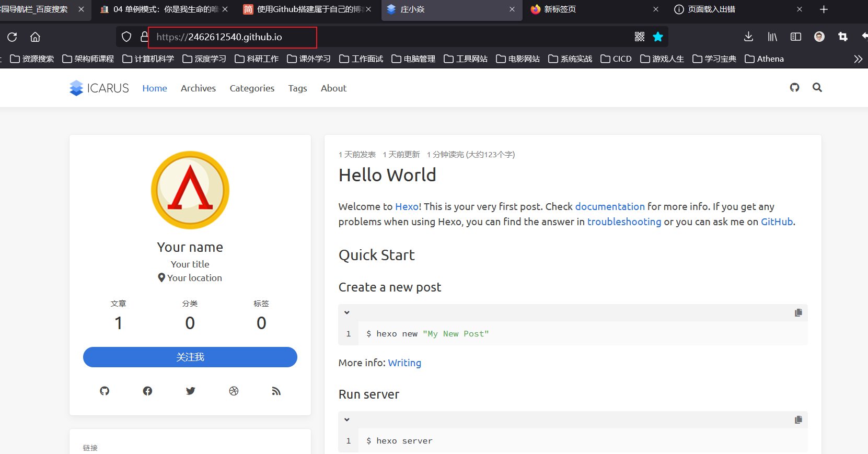Viewport: 868px width, 454px height.
Task: Open Dribbble social icon in profile card
Action: point(234,391)
